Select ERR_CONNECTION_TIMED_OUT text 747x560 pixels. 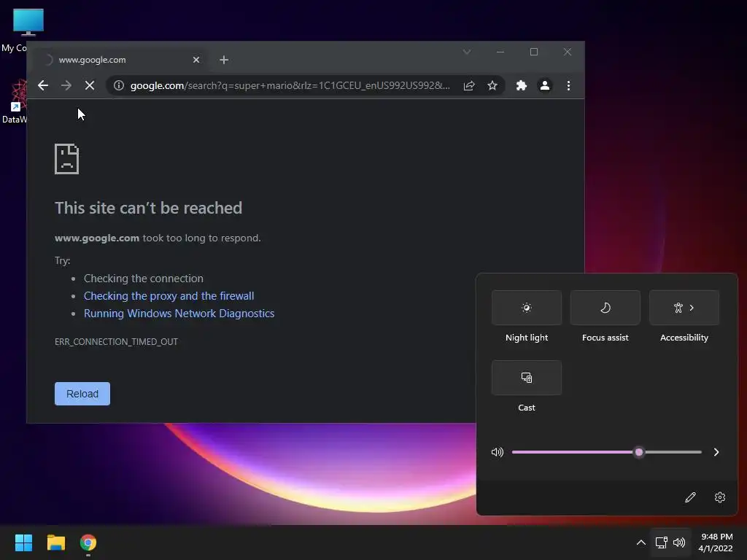tap(116, 342)
